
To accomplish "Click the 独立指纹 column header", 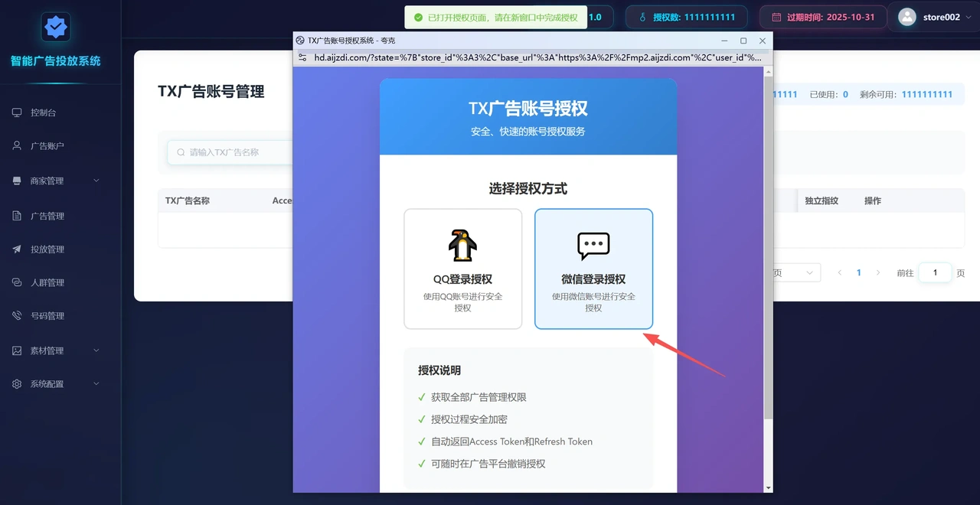I will (x=822, y=200).
